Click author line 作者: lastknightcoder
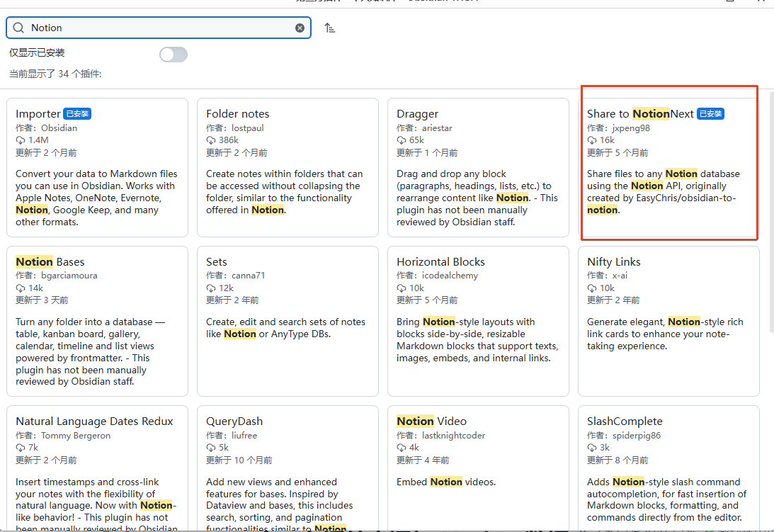The height and width of the screenshot is (532, 774). pos(440,436)
